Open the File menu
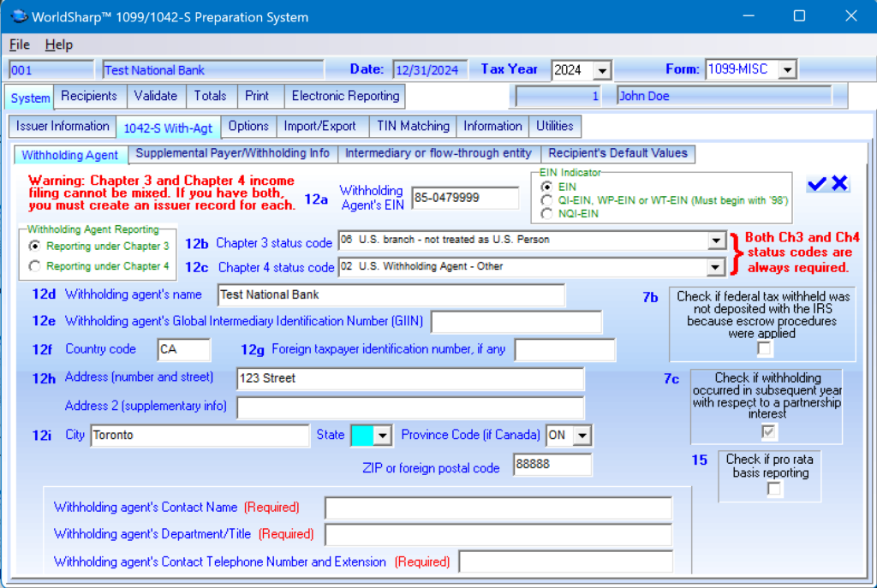 [20, 45]
